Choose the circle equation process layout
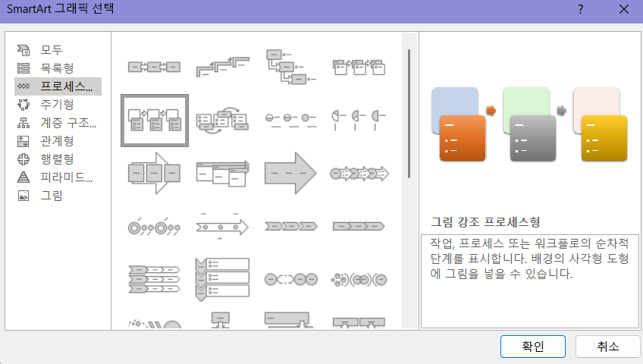 (x=290, y=280)
